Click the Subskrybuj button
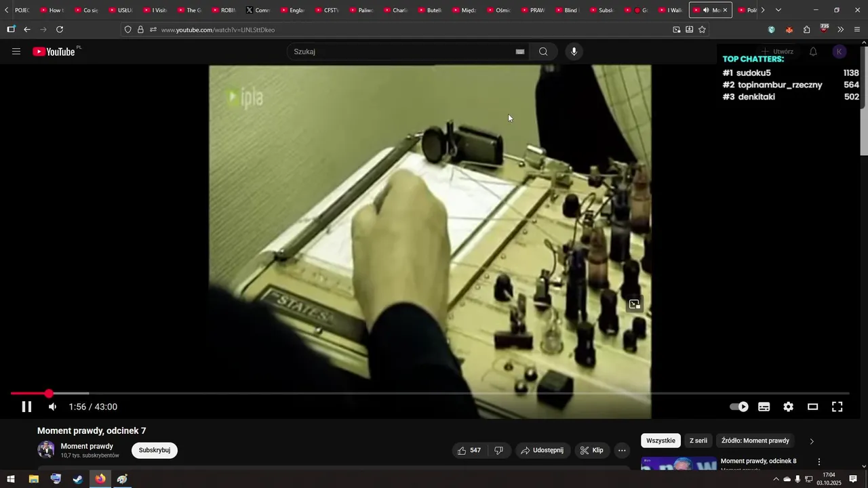Image resolution: width=868 pixels, height=488 pixels. pos(155,450)
